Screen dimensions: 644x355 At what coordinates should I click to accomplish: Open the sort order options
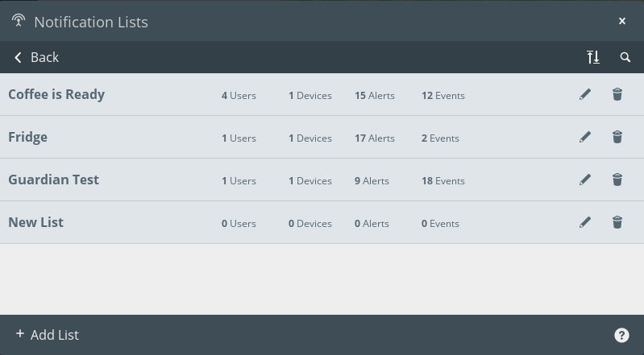pyautogui.click(x=593, y=57)
